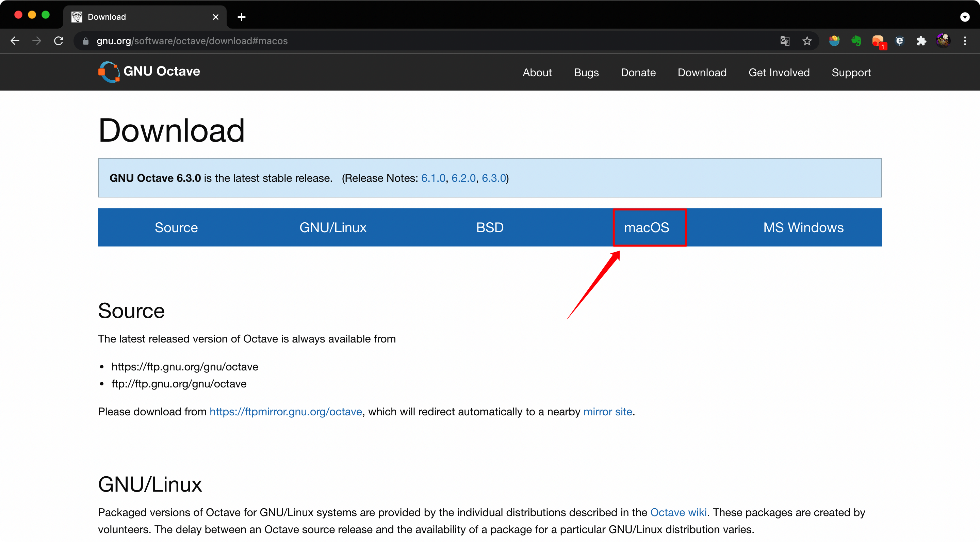Jump to the macOS section button

coord(647,227)
